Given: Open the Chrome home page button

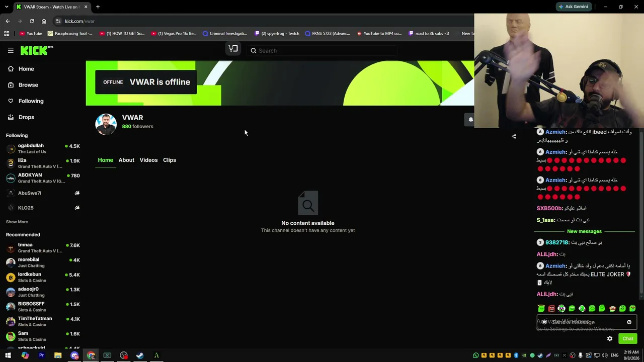Looking at the screenshot, I should 44,21.
